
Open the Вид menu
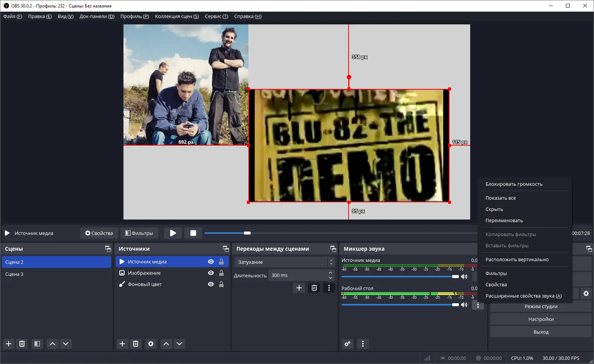coord(66,17)
